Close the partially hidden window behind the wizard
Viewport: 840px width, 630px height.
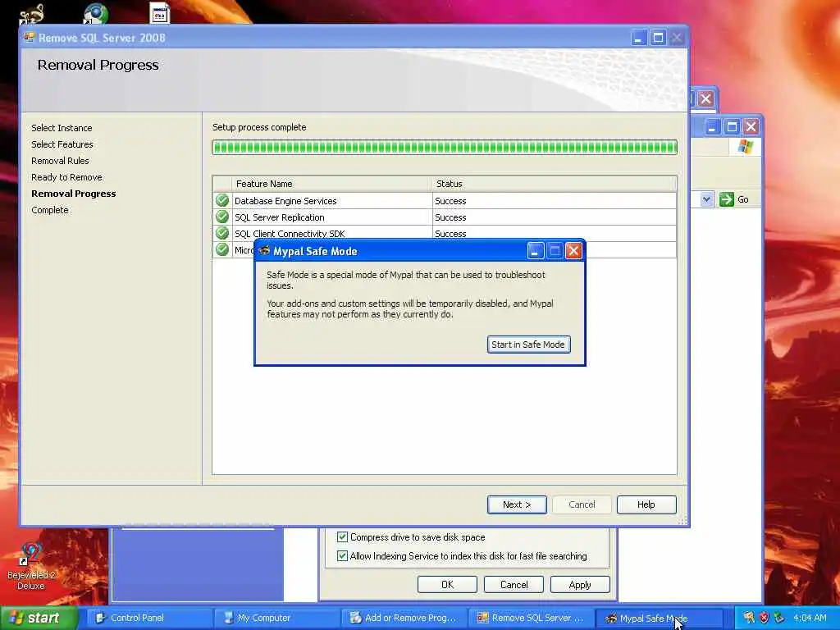tap(705, 98)
